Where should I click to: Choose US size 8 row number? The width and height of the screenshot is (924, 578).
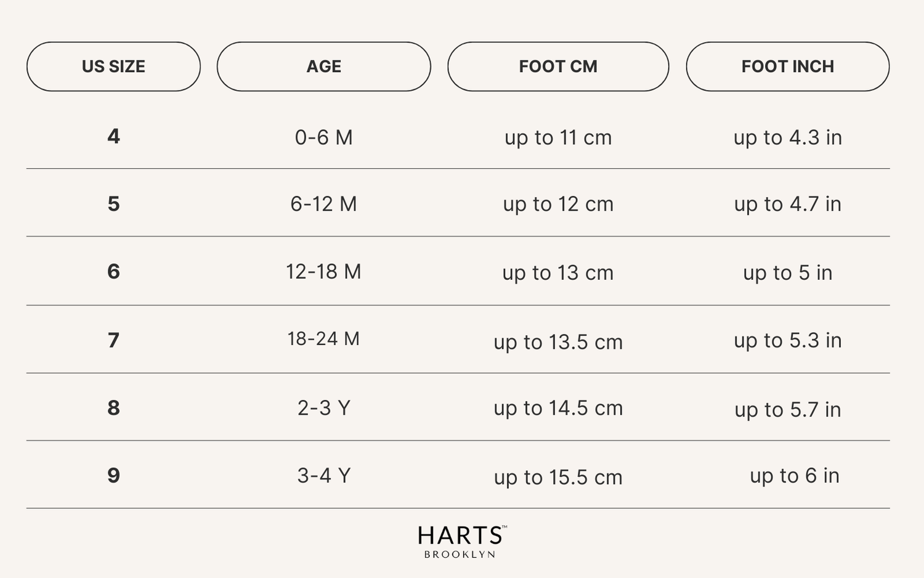point(113,408)
